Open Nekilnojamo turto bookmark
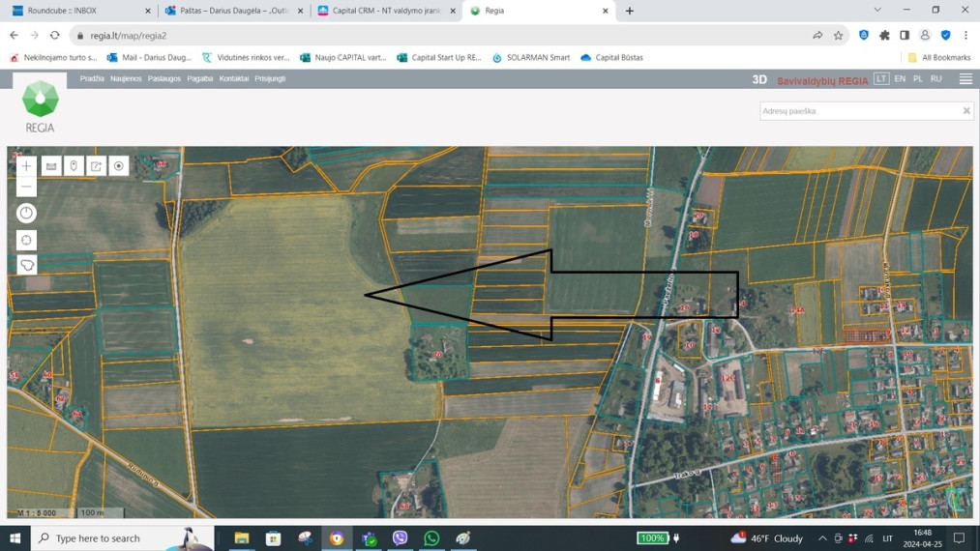980x551 pixels. click(54, 57)
